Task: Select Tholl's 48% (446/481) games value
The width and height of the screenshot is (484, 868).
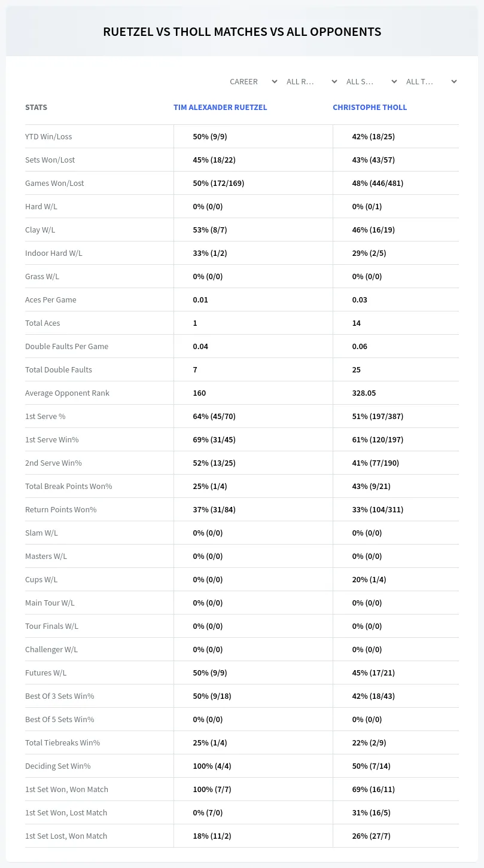Action: click(378, 183)
